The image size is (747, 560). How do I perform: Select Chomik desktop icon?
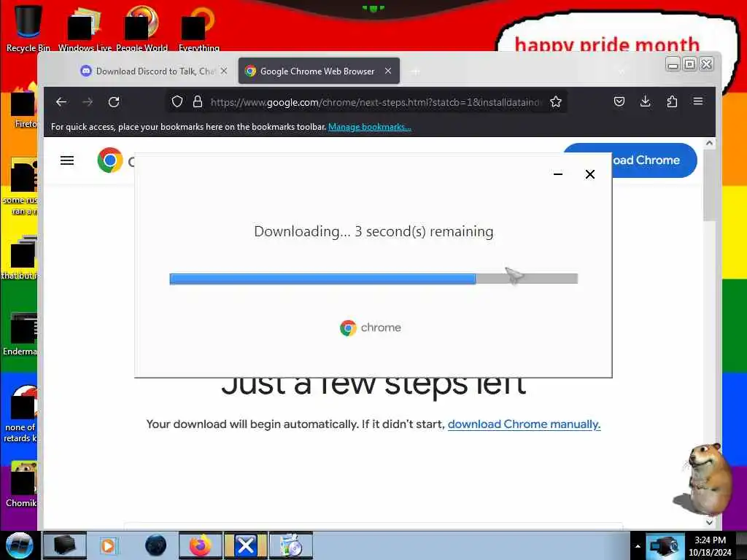tap(21, 485)
